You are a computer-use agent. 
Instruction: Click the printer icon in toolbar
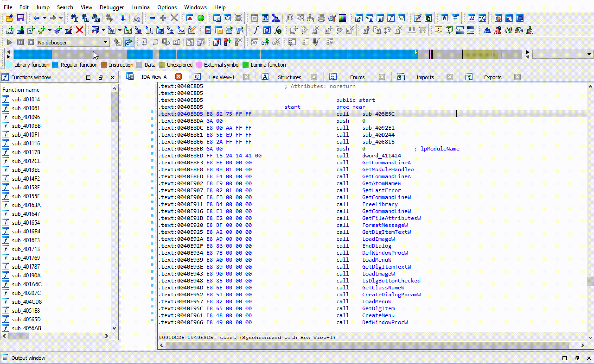pos(321,18)
